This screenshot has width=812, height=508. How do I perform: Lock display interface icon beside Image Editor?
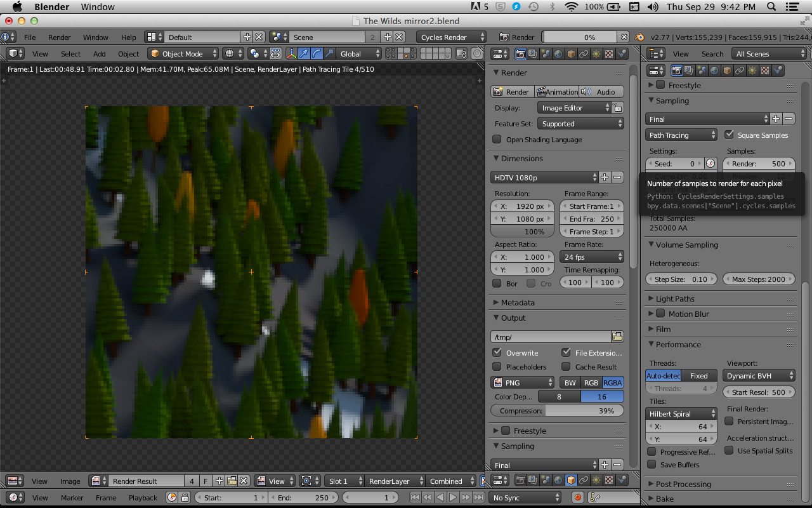pos(617,108)
